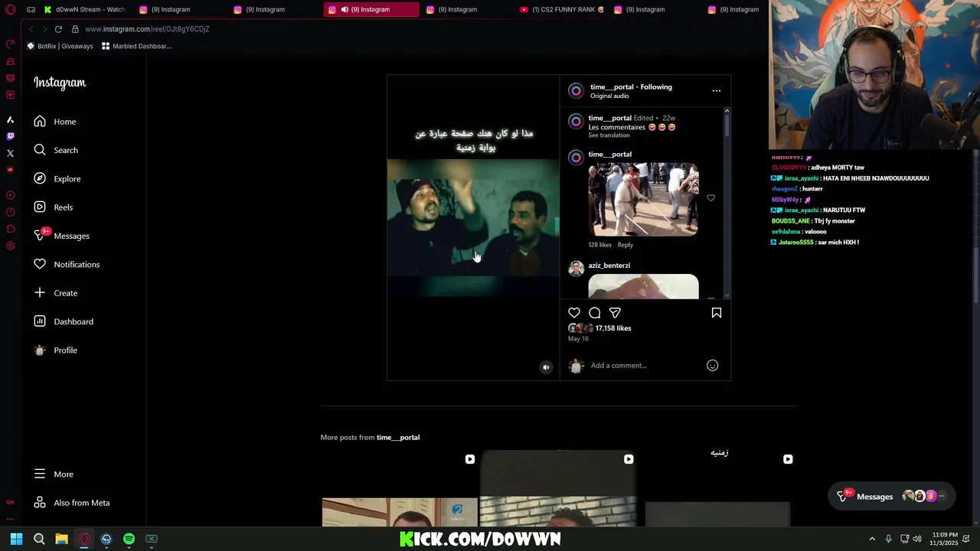The image size is (980, 551).
Task: Open BotRix Giveaways bookmark
Action: click(x=60, y=46)
